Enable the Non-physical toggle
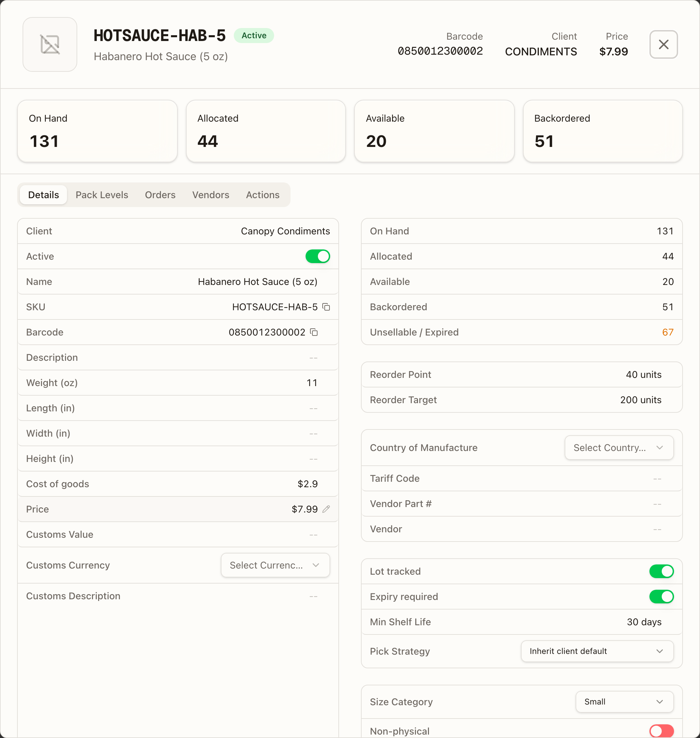This screenshot has width=700, height=738. tap(661, 731)
